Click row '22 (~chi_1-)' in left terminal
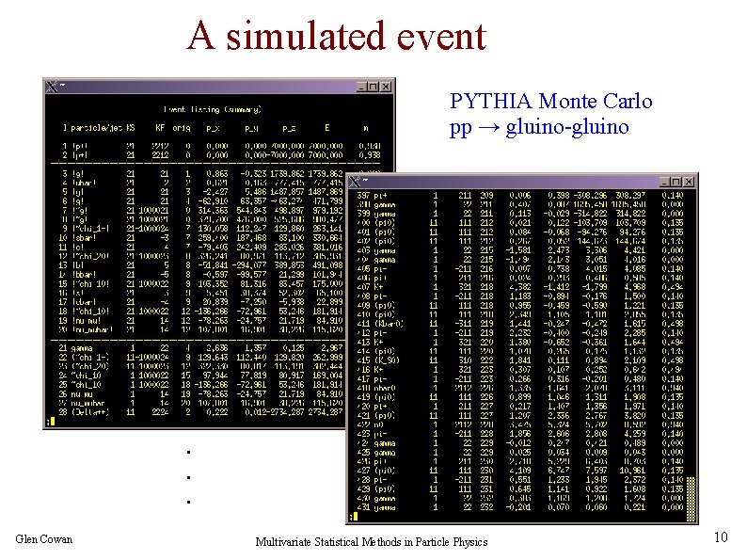Image resolution: width=747 pixels, height=560 pixels. tap(200, 357)
